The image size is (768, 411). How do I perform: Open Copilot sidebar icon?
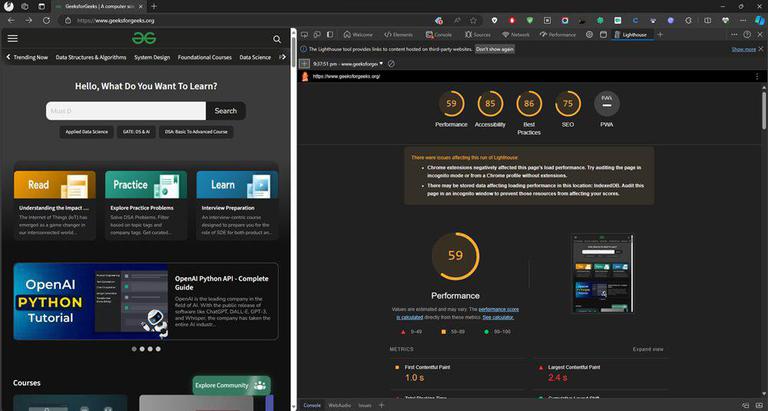pos(759,20)
